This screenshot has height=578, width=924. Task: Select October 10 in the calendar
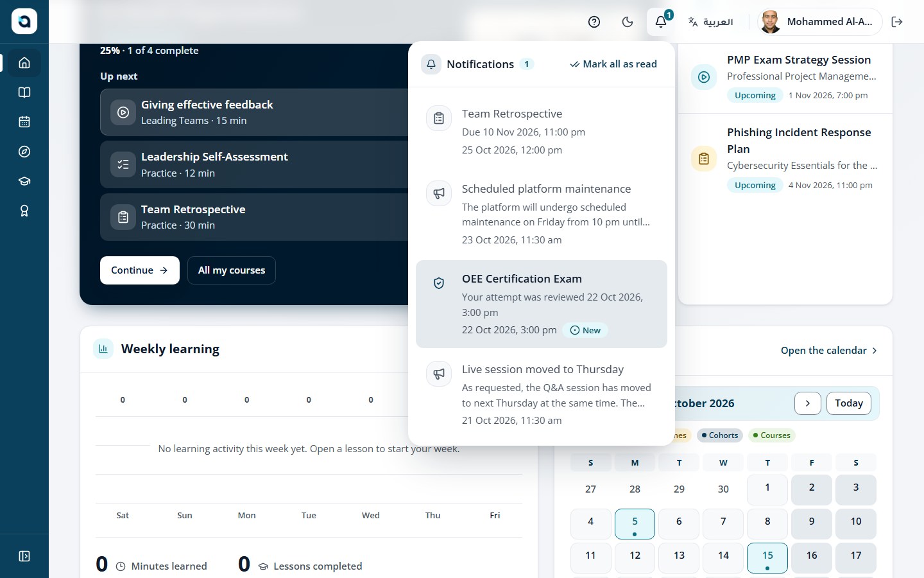pos(856,524)
